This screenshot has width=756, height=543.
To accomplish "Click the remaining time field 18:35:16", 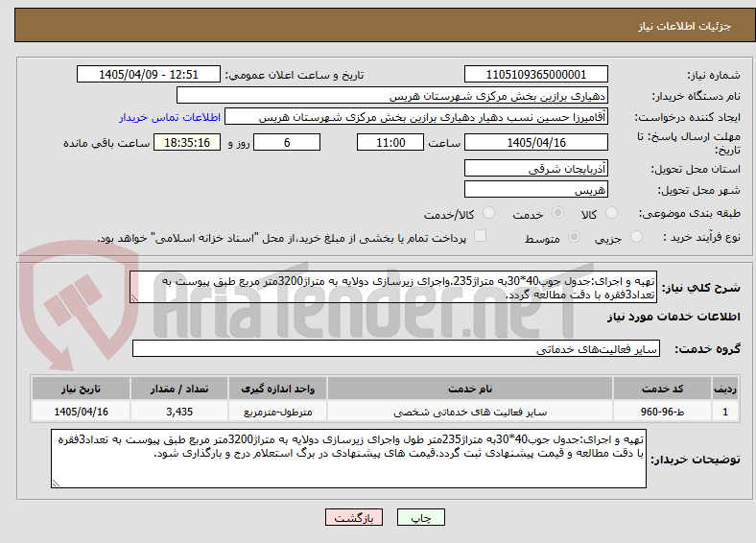I will click(187, 142).
